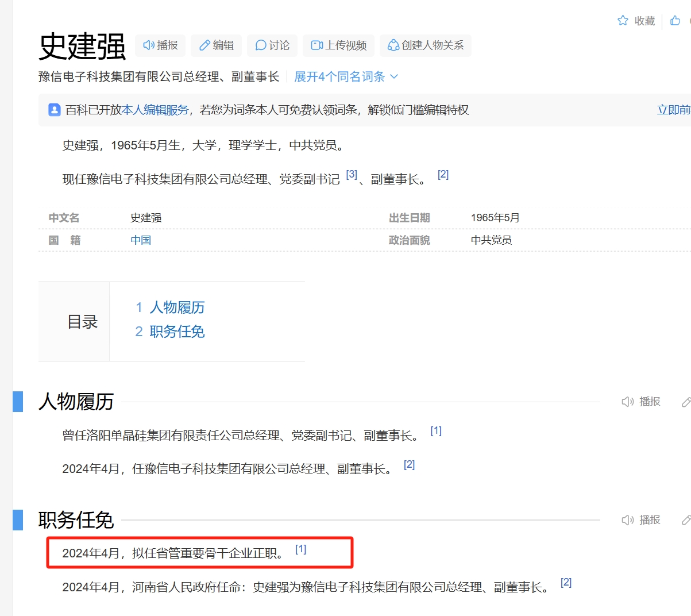This screenshot has height=616, width=691.
Task: Open reference [2] after 河南省人民政府任命 sentence
Action: (x=566, y=582)
